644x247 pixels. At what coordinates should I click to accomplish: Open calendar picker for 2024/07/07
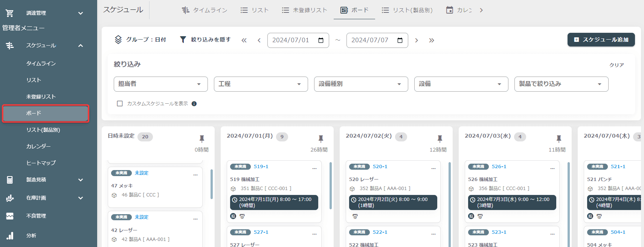(400, 40)
